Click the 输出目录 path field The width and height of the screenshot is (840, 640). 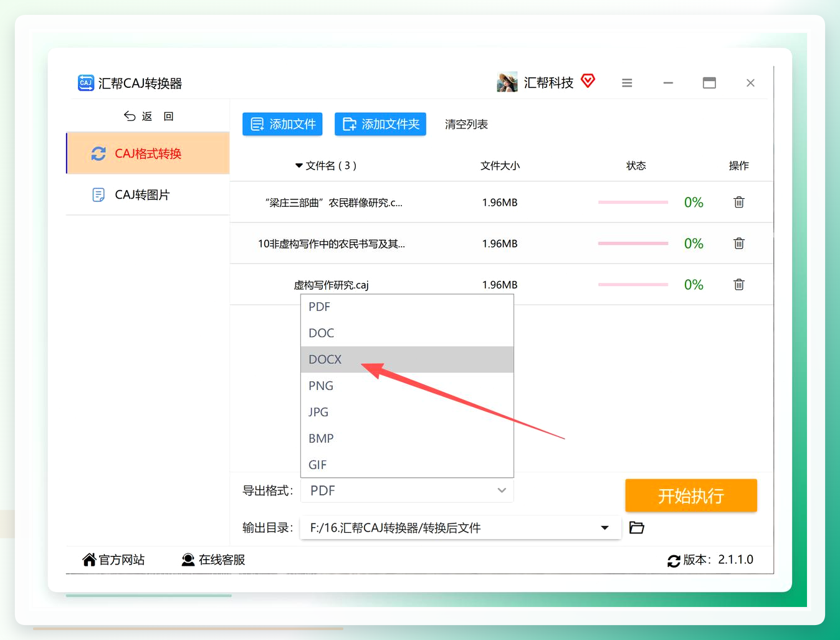tap(461, 528)
